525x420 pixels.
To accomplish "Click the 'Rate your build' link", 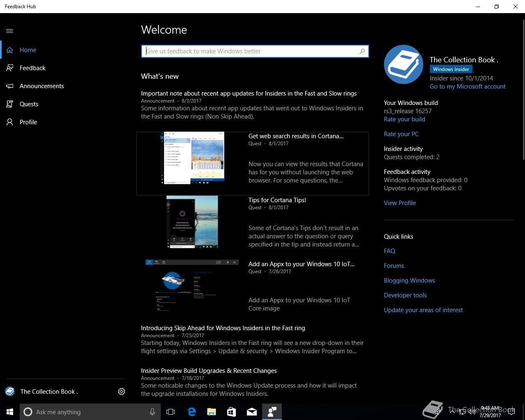I will tap(404, 119).
